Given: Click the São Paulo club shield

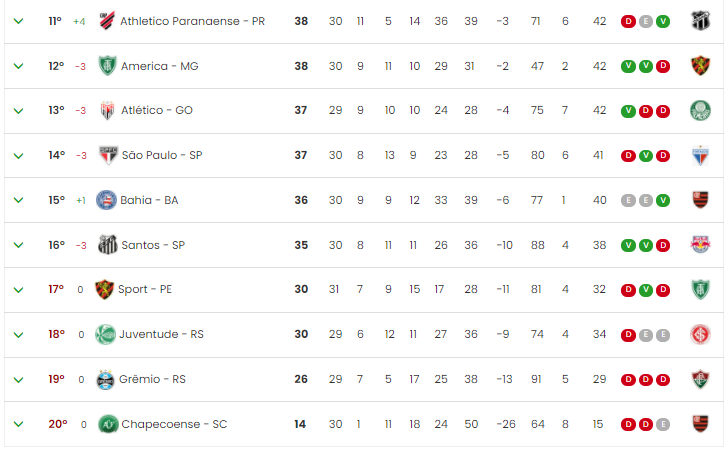Looking at the screenshot, I should [108, 155].
